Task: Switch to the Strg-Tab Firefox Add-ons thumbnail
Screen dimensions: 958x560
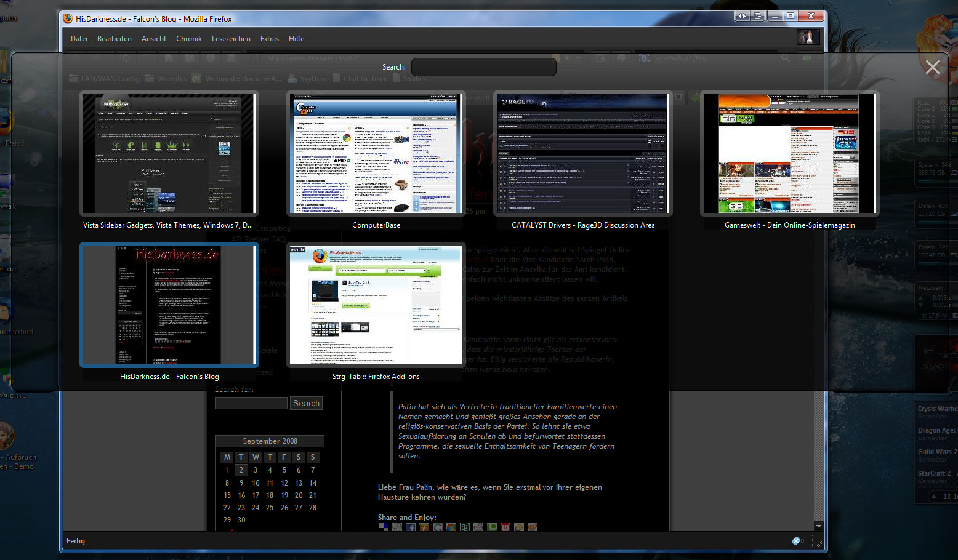Action: coord(376,305)
